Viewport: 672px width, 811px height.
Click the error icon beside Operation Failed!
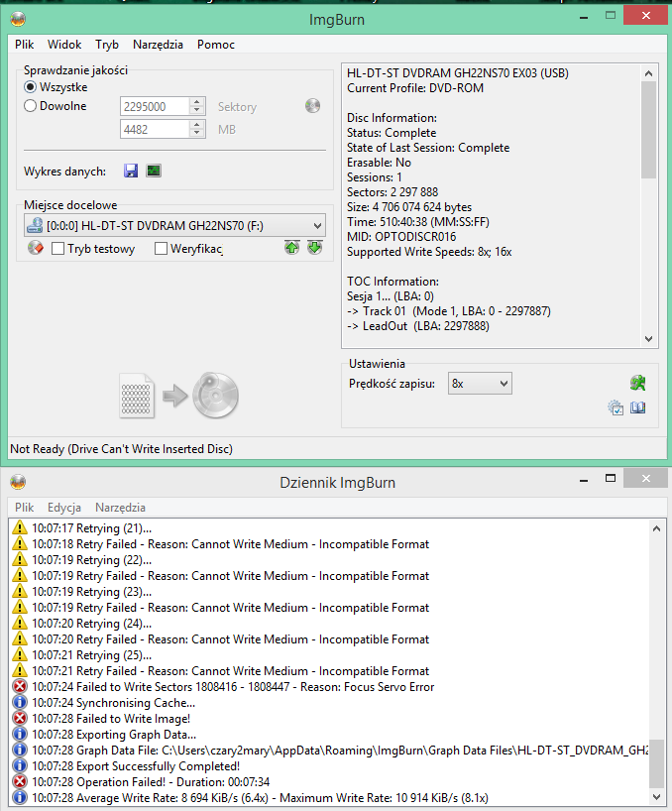19,782
